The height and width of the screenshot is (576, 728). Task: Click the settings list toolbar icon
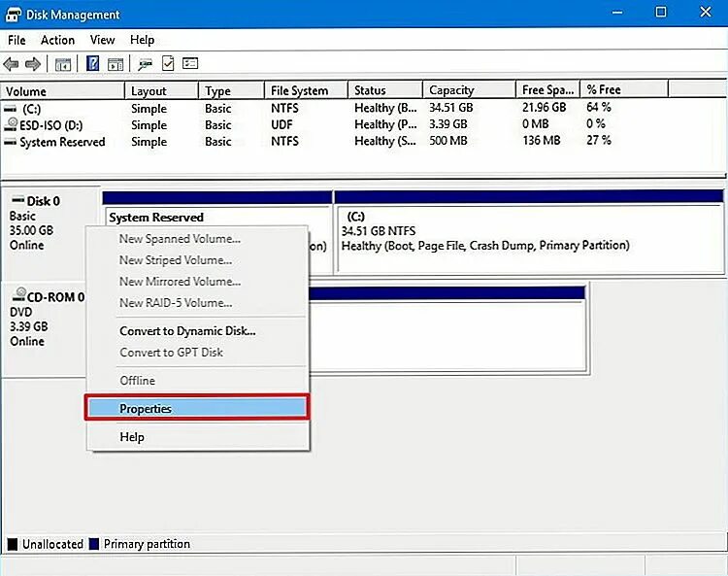(190, 63)
